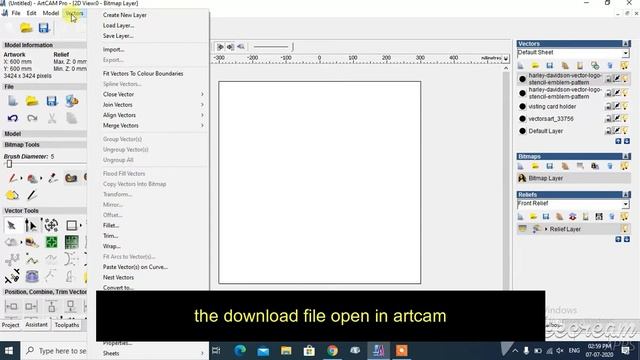Toggle visibility bulb of visting card holder

pyautogui.click(x=625, y=107)
